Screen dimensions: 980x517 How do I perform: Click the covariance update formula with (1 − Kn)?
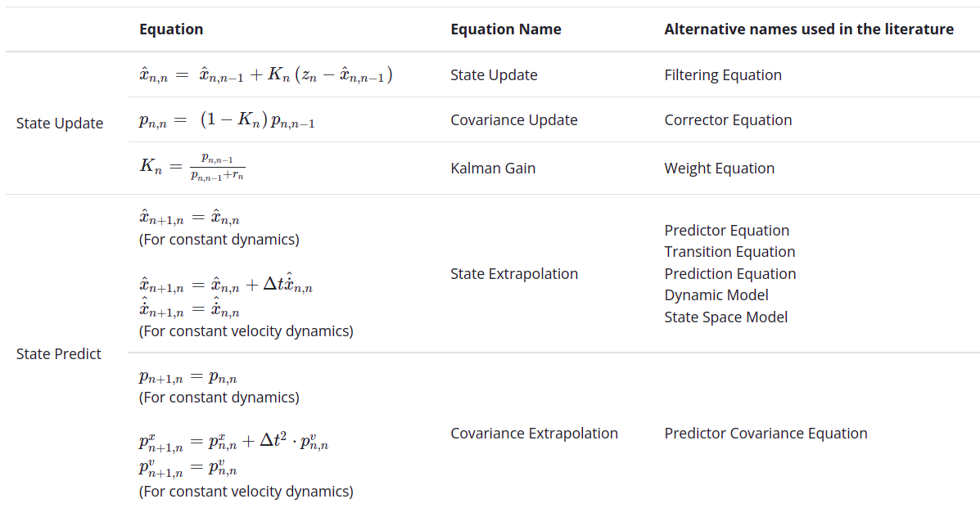click(227, 120)
